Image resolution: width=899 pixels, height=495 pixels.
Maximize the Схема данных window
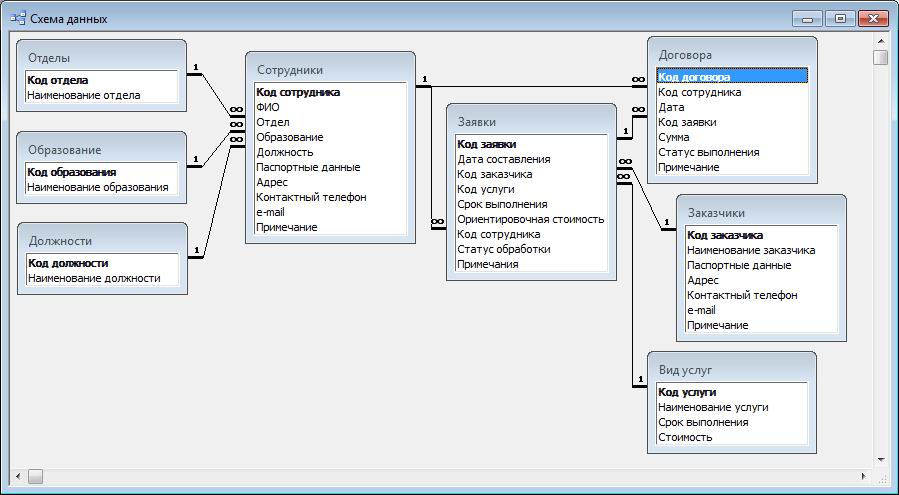838,18
